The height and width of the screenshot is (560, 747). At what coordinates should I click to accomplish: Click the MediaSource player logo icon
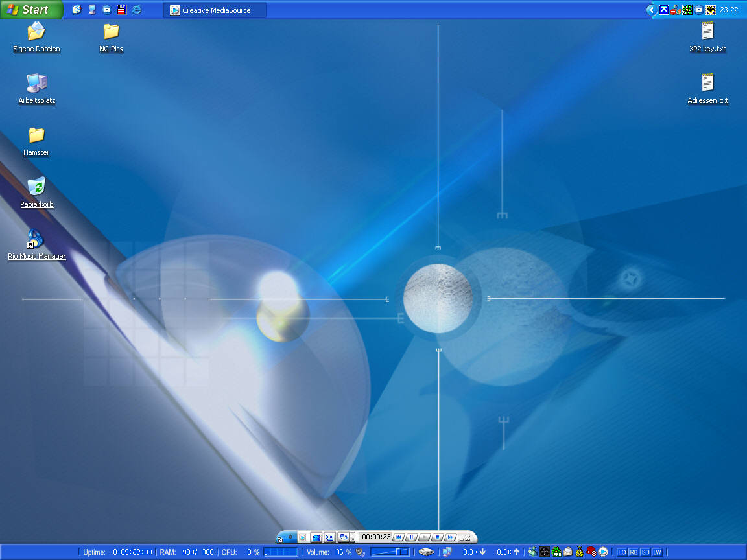[x=302, y=537]
